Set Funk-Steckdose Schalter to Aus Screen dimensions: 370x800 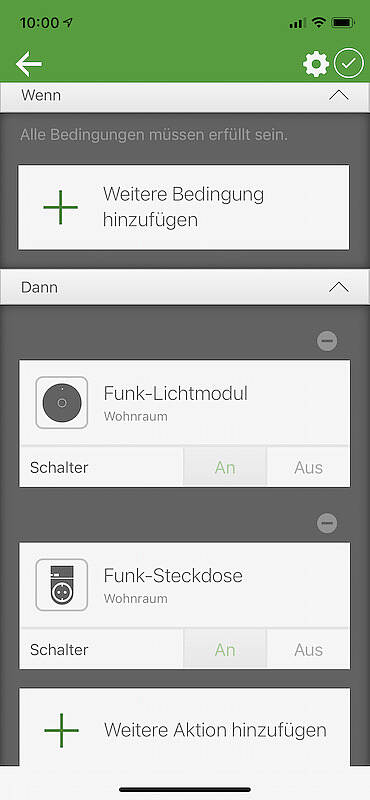tap(308, 649)
